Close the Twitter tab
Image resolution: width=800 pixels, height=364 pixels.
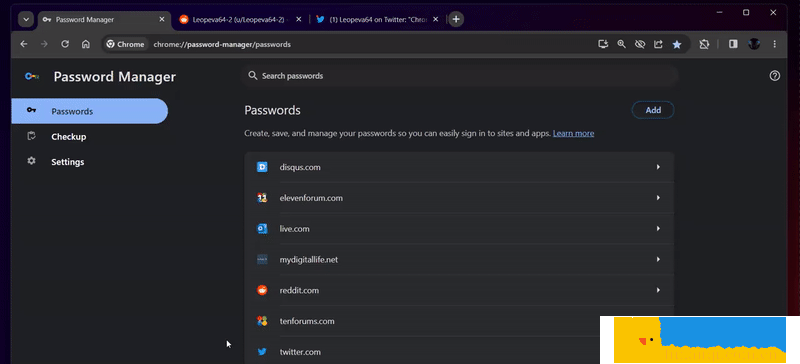click(x=435, y=19)
